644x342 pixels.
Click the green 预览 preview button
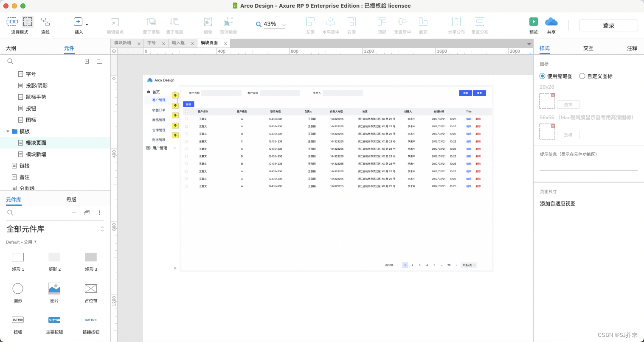[x=534, y=22]
